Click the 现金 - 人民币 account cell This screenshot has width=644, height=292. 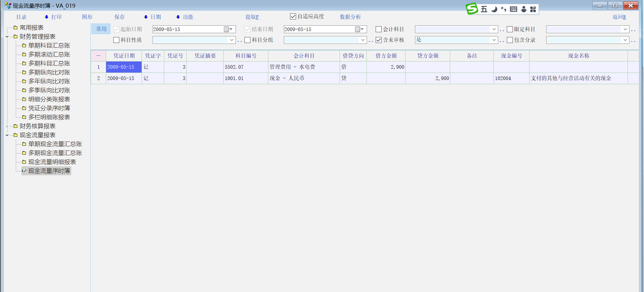304,79
